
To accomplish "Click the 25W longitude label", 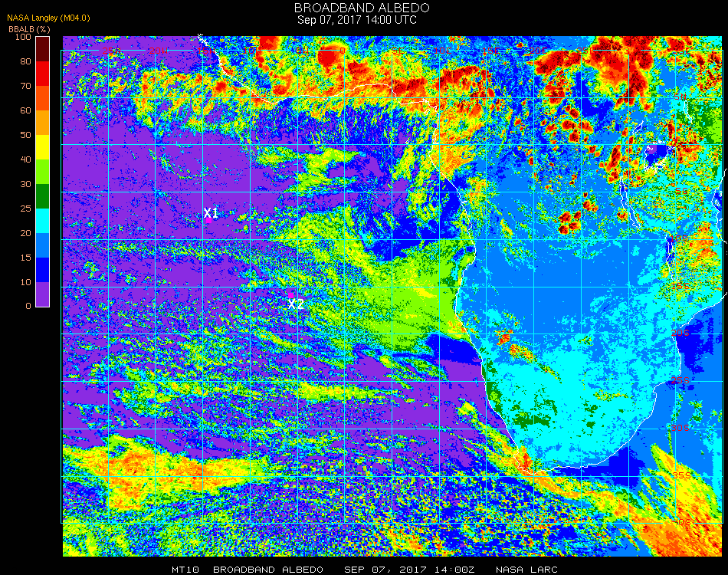I will (x=111, y=51).
